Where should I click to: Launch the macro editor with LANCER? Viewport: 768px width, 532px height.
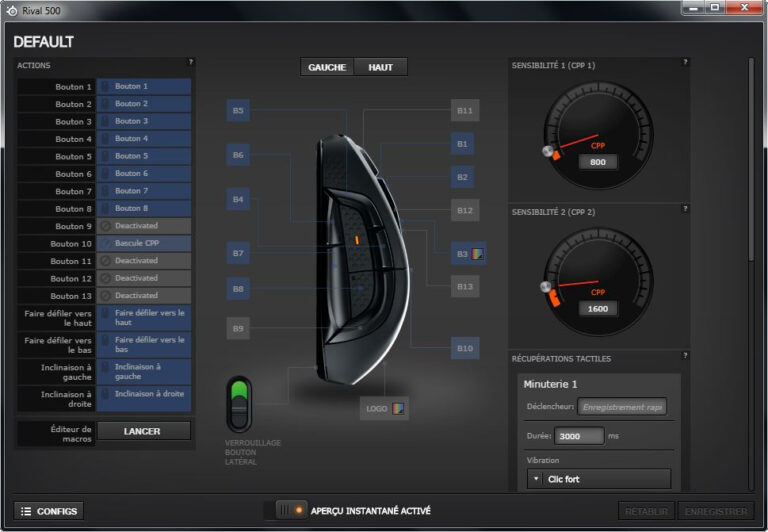(x=144, y=431)
